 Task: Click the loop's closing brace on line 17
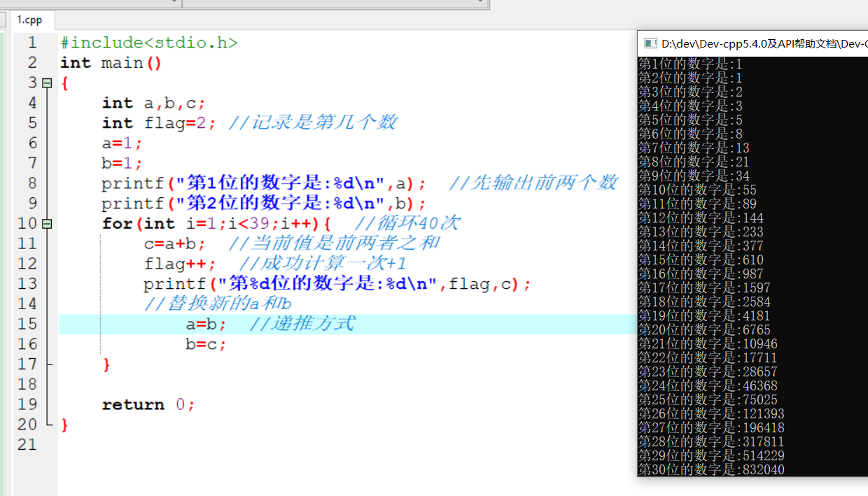(106, 364)
